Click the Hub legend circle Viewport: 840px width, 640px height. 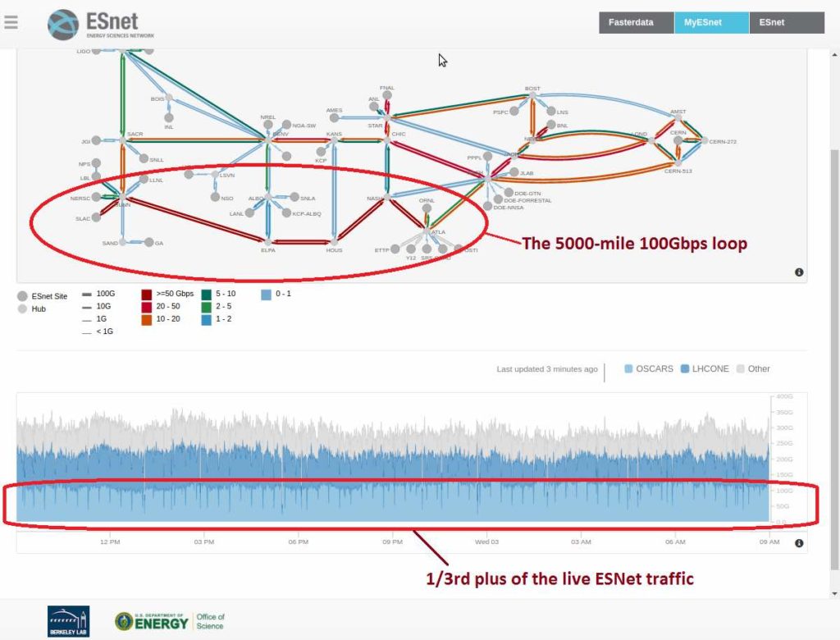tap(22, 309)
